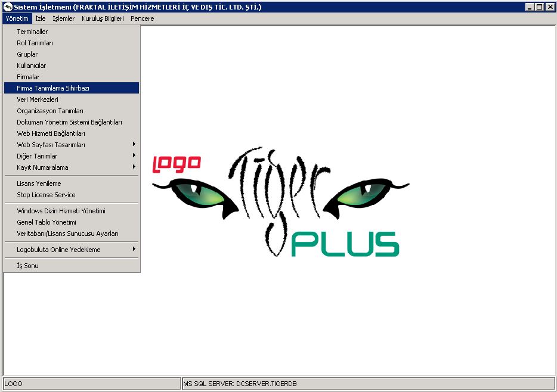Choose Rol Tanımları menu entry

(x=72, y=43)
